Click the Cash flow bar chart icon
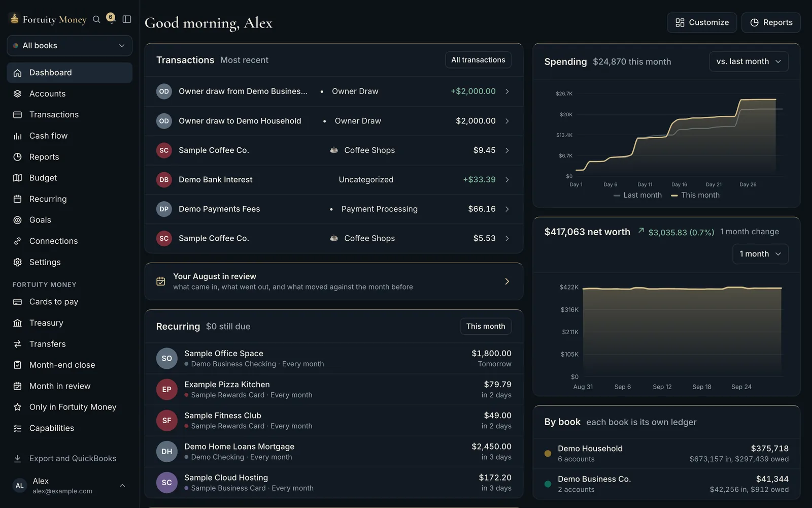812x508 pixels. coord(17,136)
